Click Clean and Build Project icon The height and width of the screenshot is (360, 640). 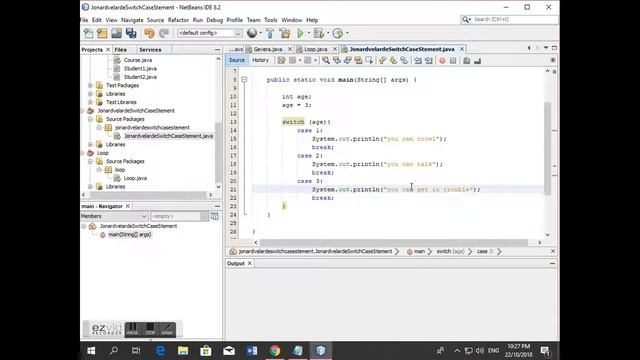click(285, 33)
